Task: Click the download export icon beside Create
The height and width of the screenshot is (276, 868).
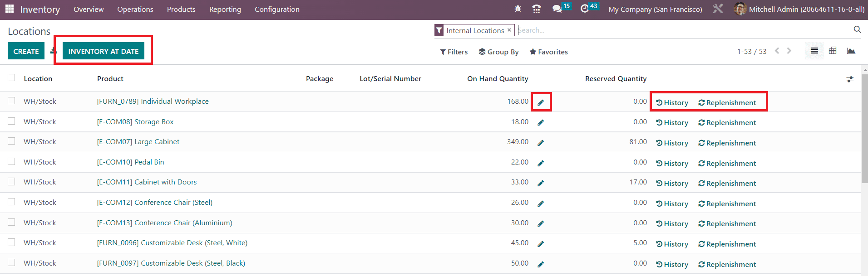Action: coord(53,51)
